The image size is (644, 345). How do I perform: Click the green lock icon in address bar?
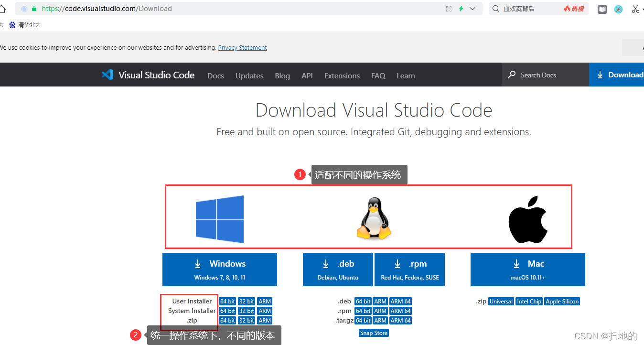point(34,9)
